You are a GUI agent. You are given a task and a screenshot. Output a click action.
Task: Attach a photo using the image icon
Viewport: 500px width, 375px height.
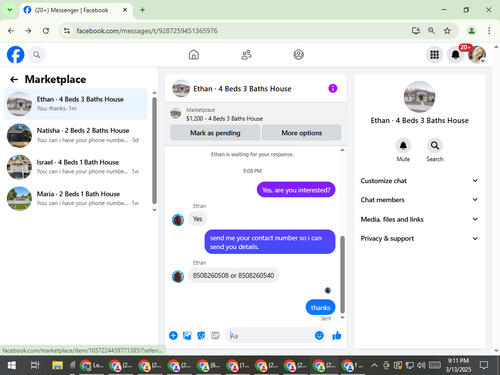click(187, 335)
